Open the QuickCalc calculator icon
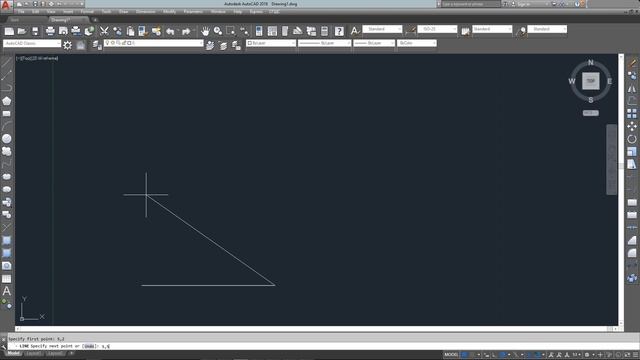This screenshot has width=640, height=360. pos(324,31)
